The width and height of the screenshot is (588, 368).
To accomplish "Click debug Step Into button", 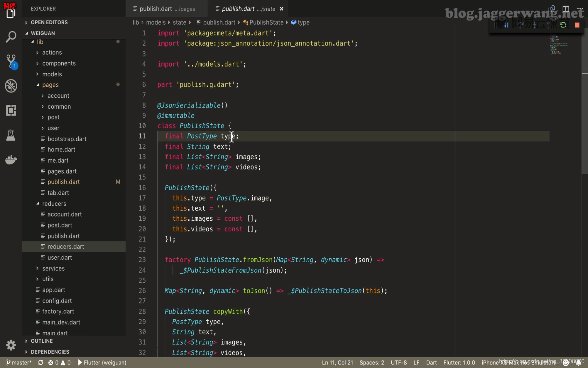I will [x=534, y=25].
